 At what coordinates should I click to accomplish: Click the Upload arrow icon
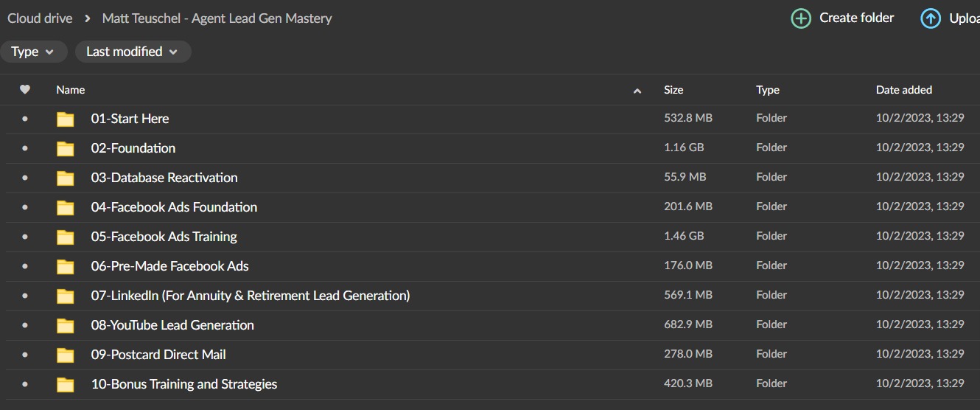click(931, 18)
